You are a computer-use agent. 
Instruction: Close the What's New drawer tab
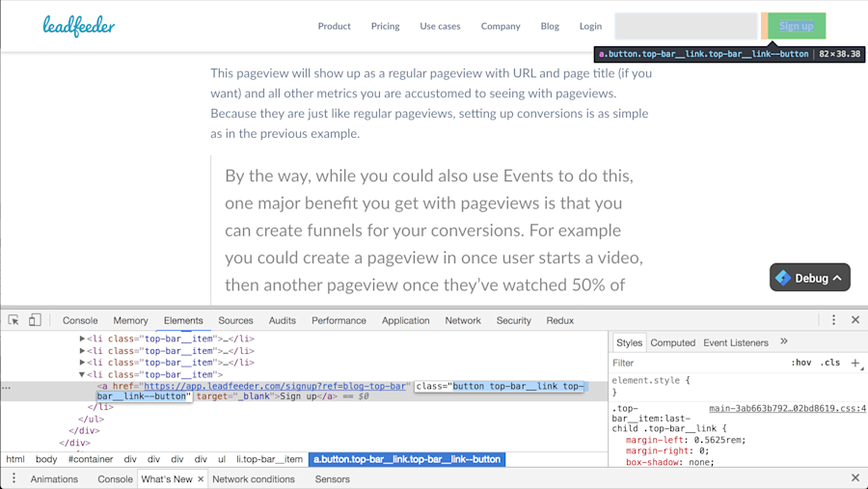click(x=201, y=479)
